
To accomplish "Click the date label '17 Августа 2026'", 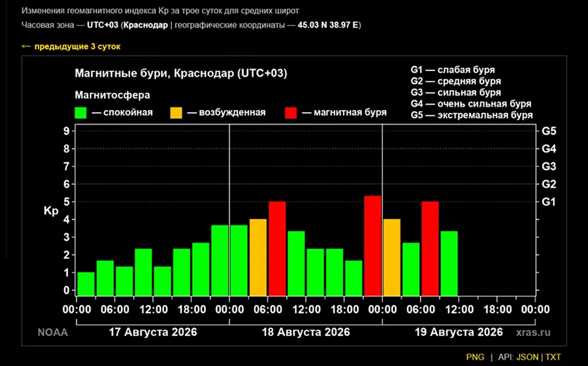I will (153, 332).
